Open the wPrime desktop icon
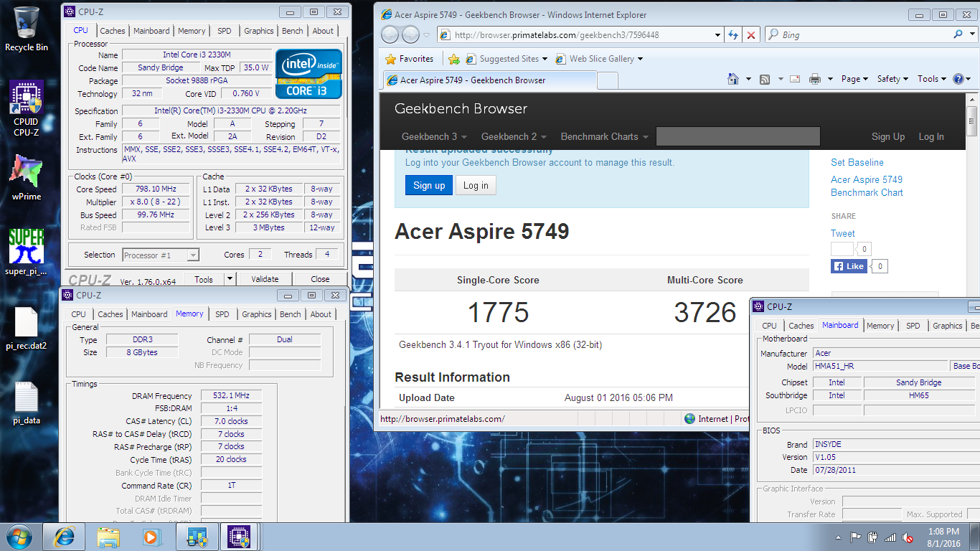 pos(27,177)
